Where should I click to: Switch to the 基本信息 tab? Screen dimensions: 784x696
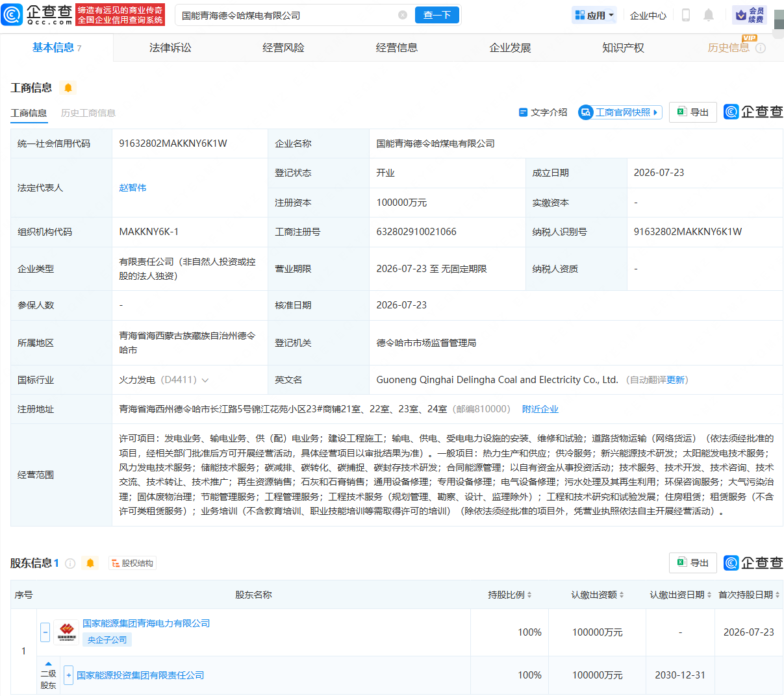(57, 47)
